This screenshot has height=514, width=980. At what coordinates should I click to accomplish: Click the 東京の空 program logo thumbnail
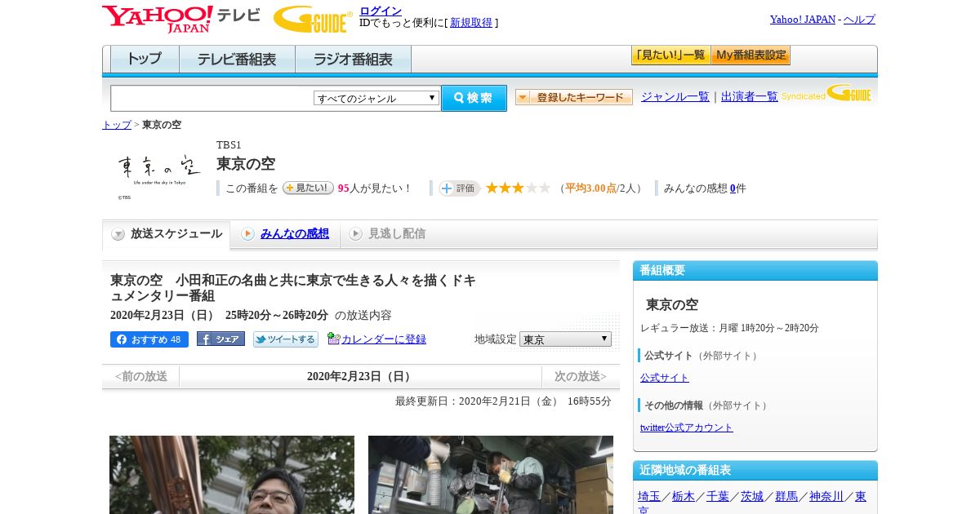coord(158,174)
